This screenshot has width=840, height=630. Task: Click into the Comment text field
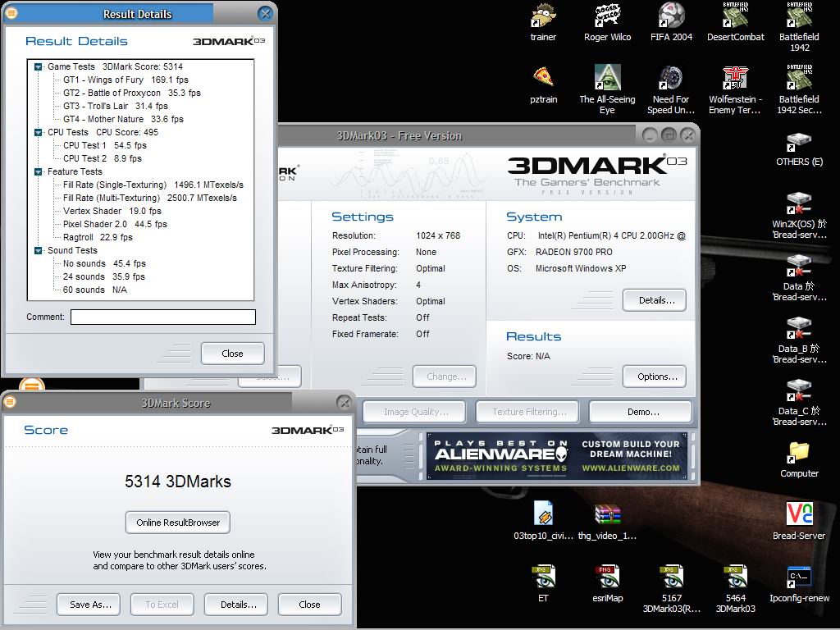point(163,317)
